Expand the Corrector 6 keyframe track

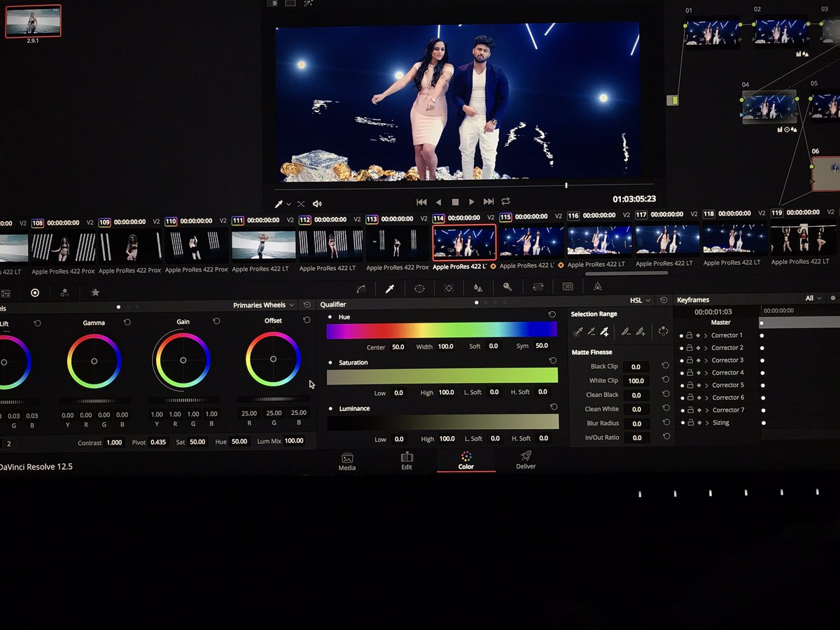coord(706,398)
